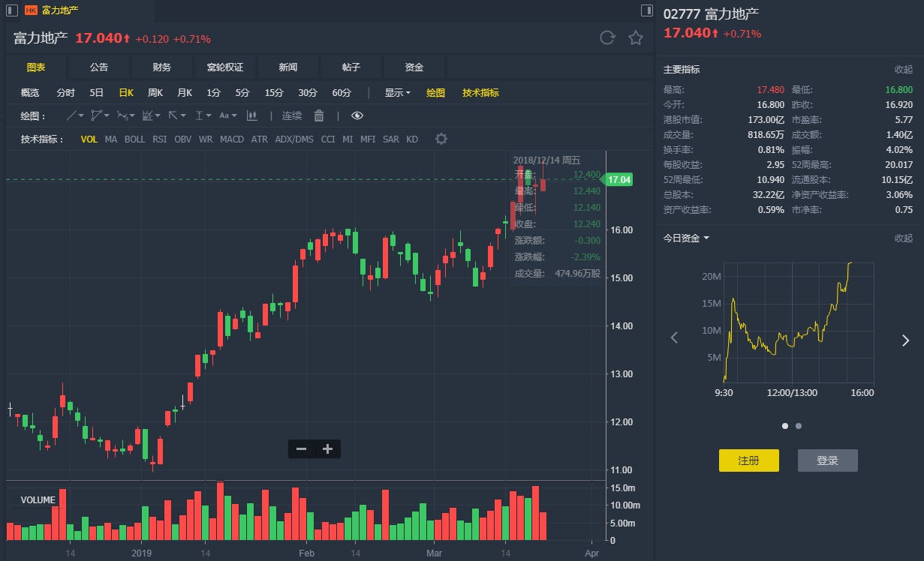Image resolution: width=924 pixels, height=561 pixels.
Task: Select the 周K chart period
Action: coord(155,93)
